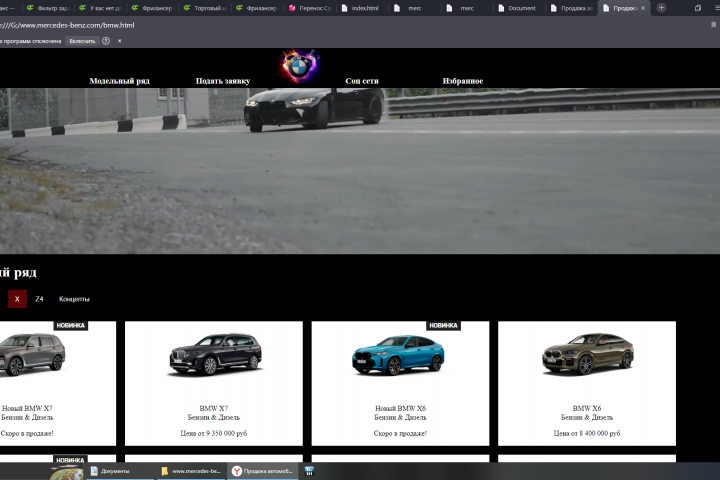
Task: Click the BMW logo in the header
Action: [x=299, y=65]
